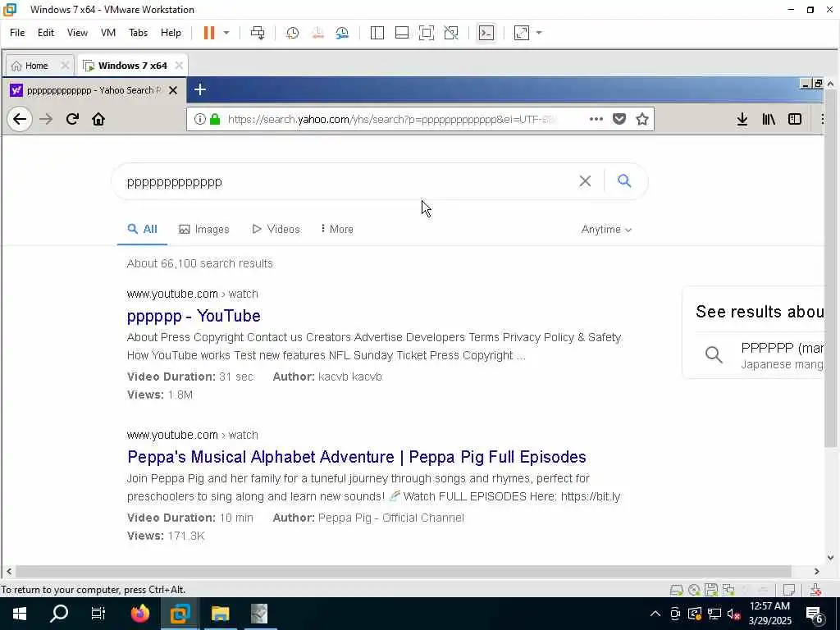Open the VMware console view icon
Screen dimensions: 840x630
click(486, 33)
